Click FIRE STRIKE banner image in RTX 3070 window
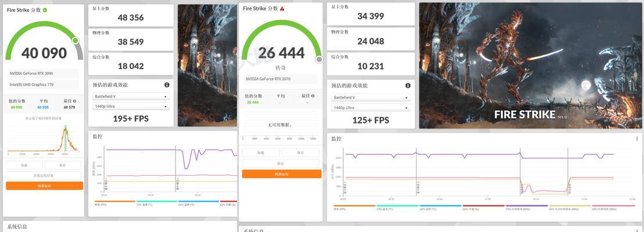The height and width of the screenshot is (232, 644). (x=531, y=66)
